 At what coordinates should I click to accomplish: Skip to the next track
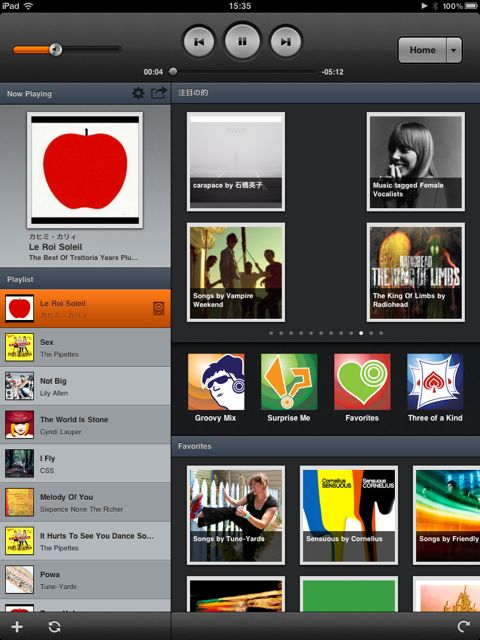pos(286,42)
